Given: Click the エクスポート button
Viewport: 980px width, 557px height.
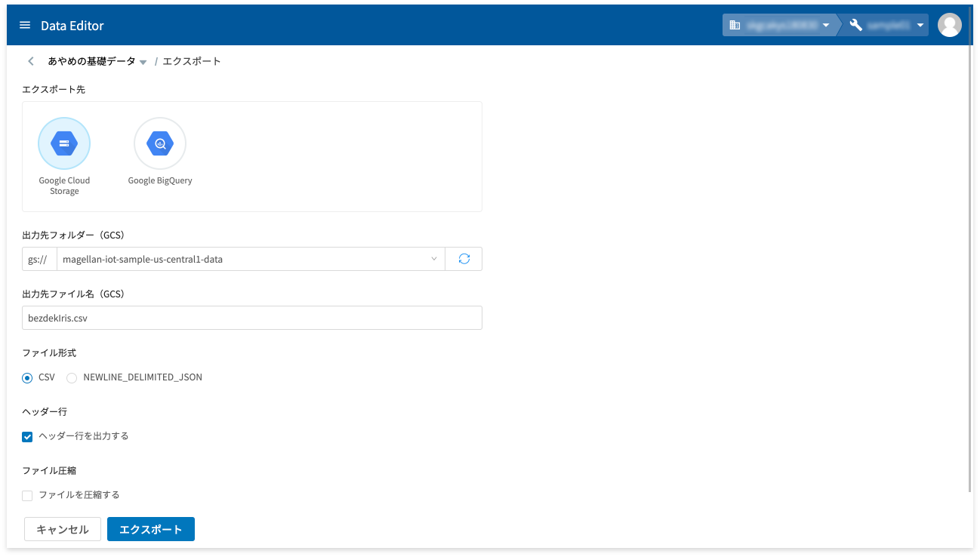Looking at the screenshot, I should tap(151, 529).
